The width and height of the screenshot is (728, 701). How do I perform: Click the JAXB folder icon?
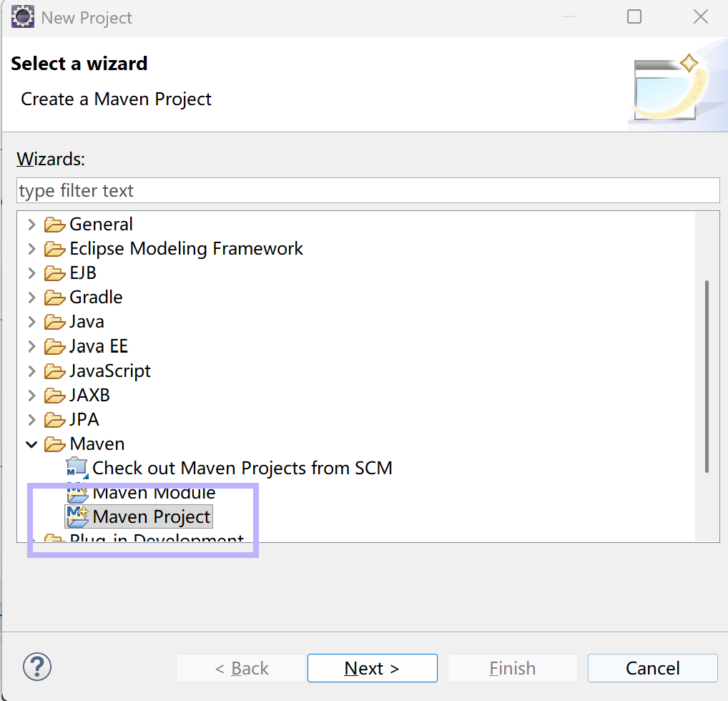54,396
